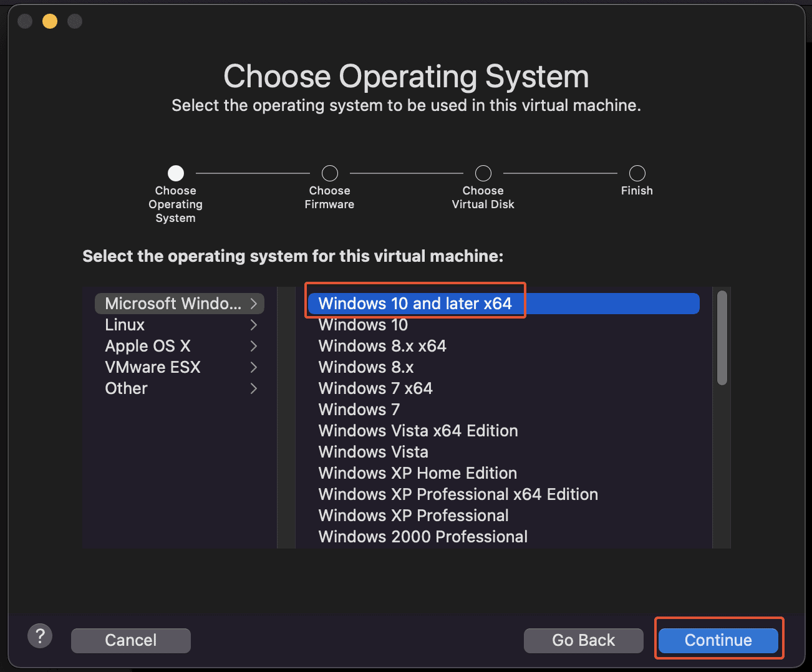Pick Windows XP Professional 32-bit entry
The width and height of the screenshot is (812, 672).
pos(504,516)
